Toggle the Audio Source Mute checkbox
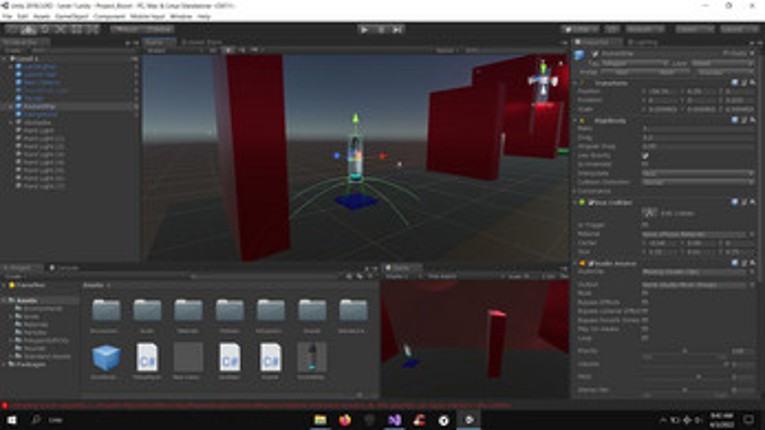The image size is (765, 430). tap(645, 293)
